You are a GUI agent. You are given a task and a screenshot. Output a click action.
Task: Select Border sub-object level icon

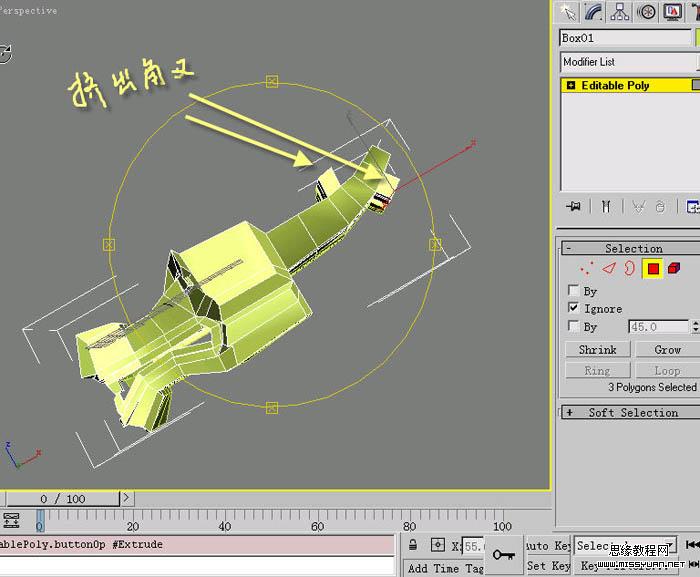[x=629, y=268]
